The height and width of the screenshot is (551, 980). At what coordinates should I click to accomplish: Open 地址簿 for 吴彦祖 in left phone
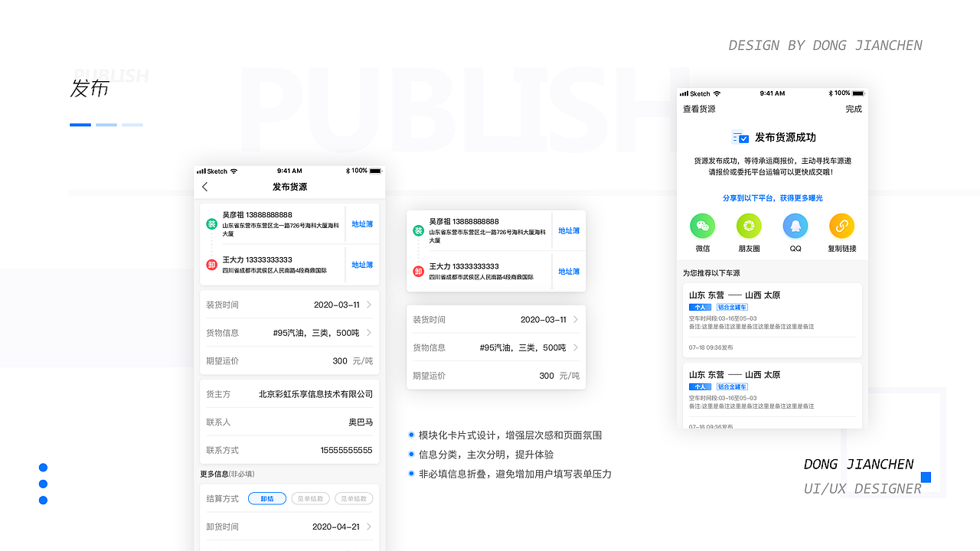pyautogui.click(x=362, y=224)
